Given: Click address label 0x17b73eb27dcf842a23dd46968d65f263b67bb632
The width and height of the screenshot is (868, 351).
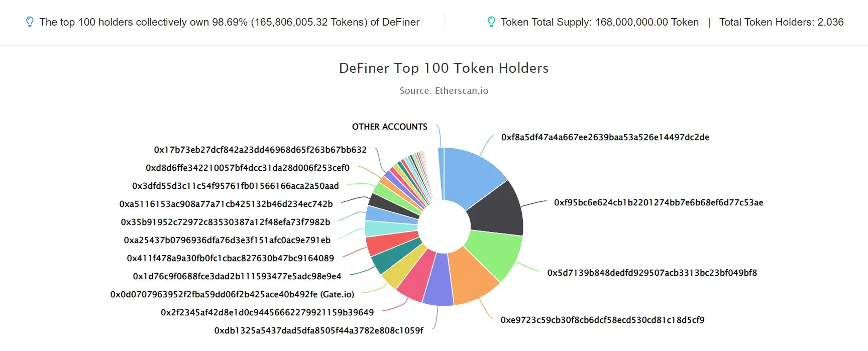Looking at the screenshot, I should (260, 150).
